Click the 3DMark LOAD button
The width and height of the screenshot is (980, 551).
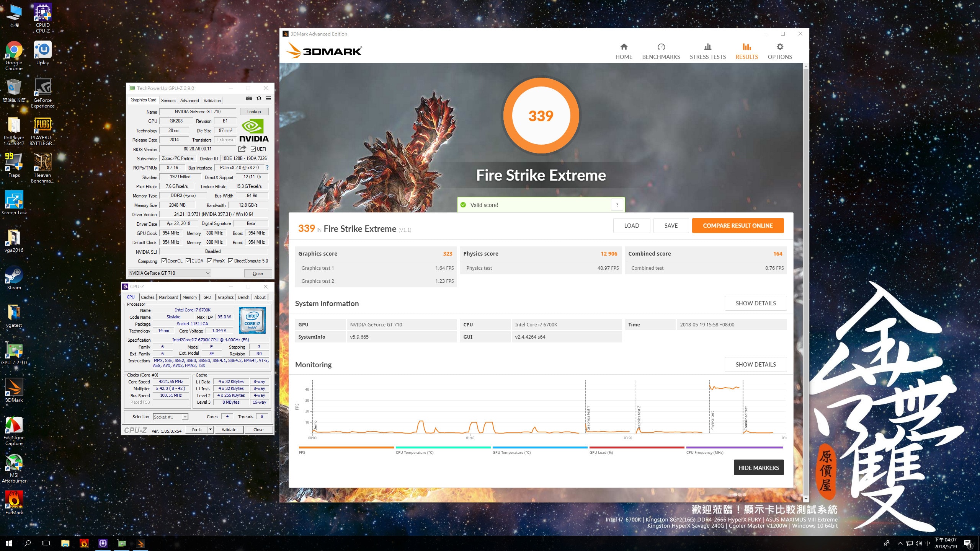[x=632, y=226]
